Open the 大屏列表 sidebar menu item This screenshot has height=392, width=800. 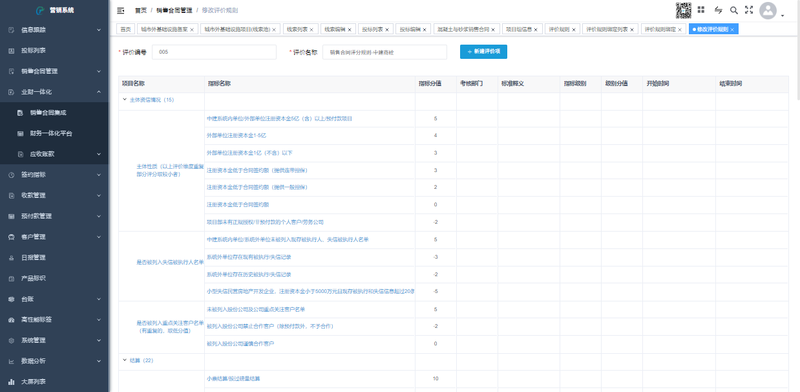[54, 382]
